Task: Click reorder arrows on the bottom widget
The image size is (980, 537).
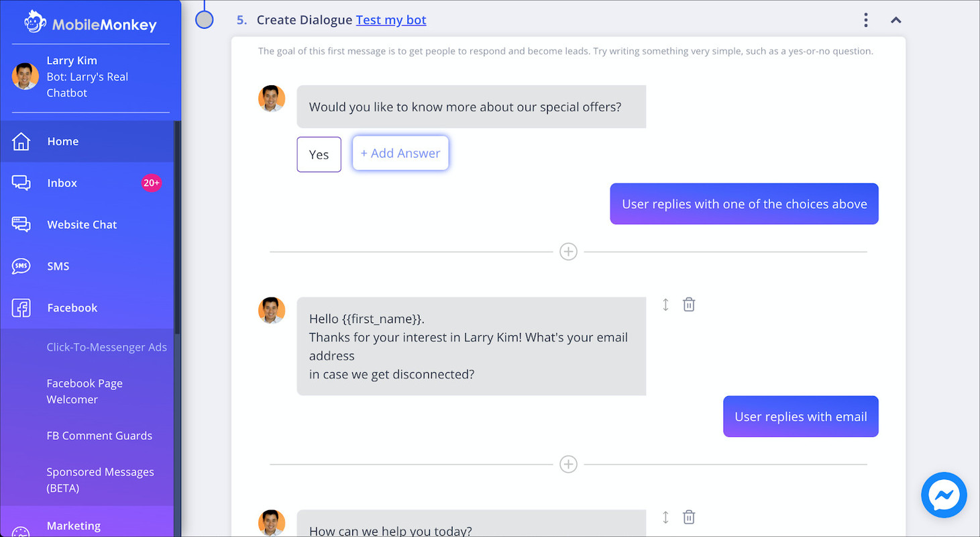Action: pyautogui.click(x=665, y=517)
